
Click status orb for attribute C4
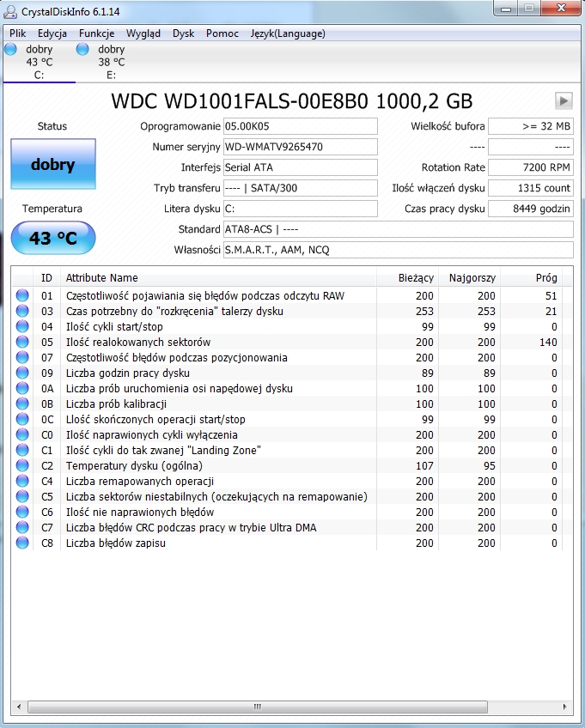pos(22,481)
